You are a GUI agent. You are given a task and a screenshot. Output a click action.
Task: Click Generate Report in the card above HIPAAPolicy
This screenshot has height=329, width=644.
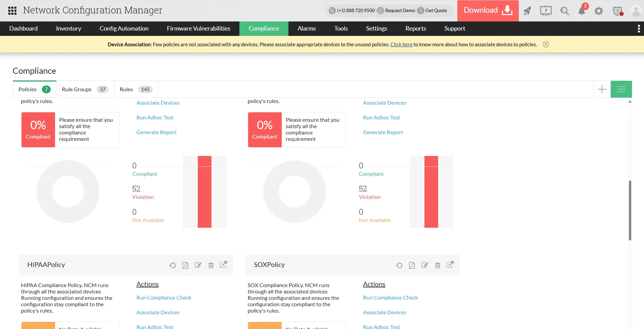coord(156,132)
